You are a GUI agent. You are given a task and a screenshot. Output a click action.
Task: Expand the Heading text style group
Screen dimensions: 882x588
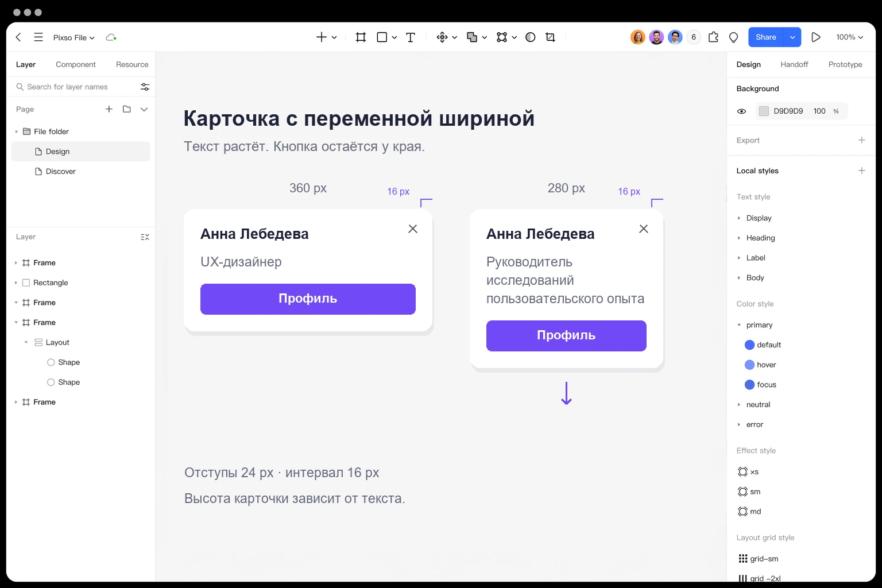tap(739, 238)
